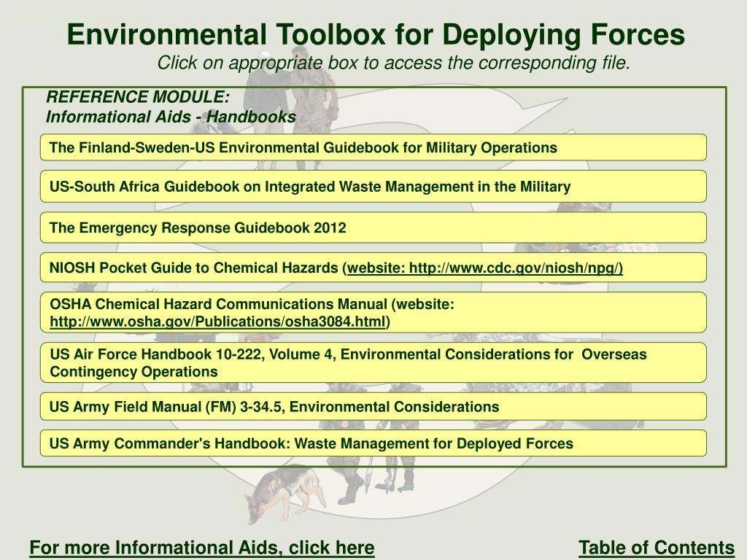Click the 'Environmental Toolbox for Deploying Forces' title
747x560 pixels.
pyautogui.click(x=376, y=34)
